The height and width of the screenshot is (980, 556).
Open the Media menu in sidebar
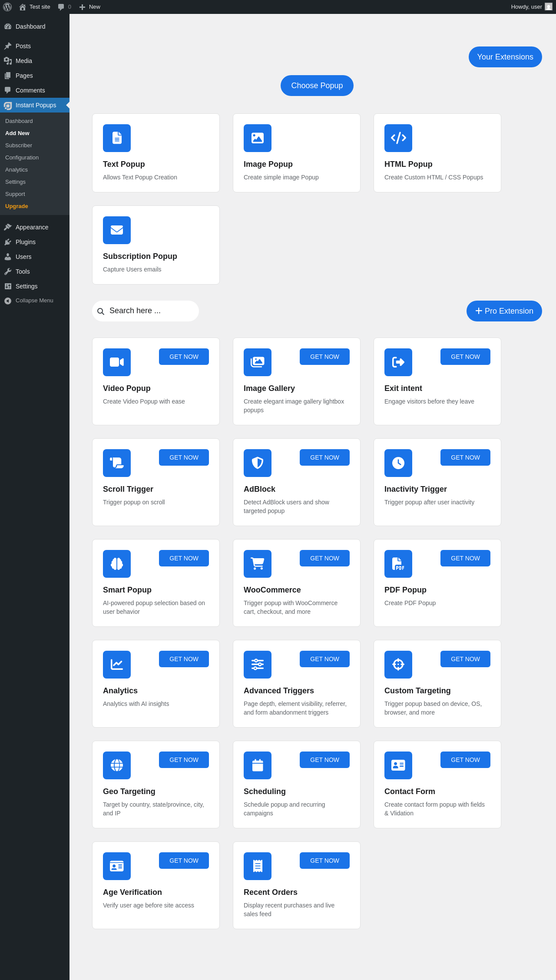coord(35,61)
